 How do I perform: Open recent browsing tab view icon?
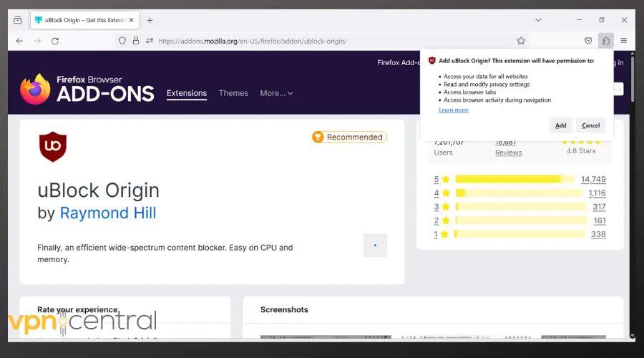click(x=18, y=20)
